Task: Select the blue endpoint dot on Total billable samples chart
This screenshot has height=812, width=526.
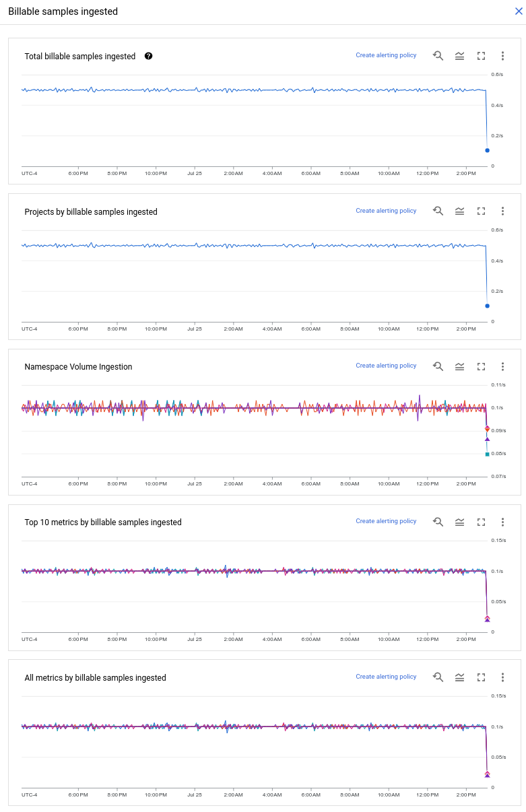Action: (487, 150)
